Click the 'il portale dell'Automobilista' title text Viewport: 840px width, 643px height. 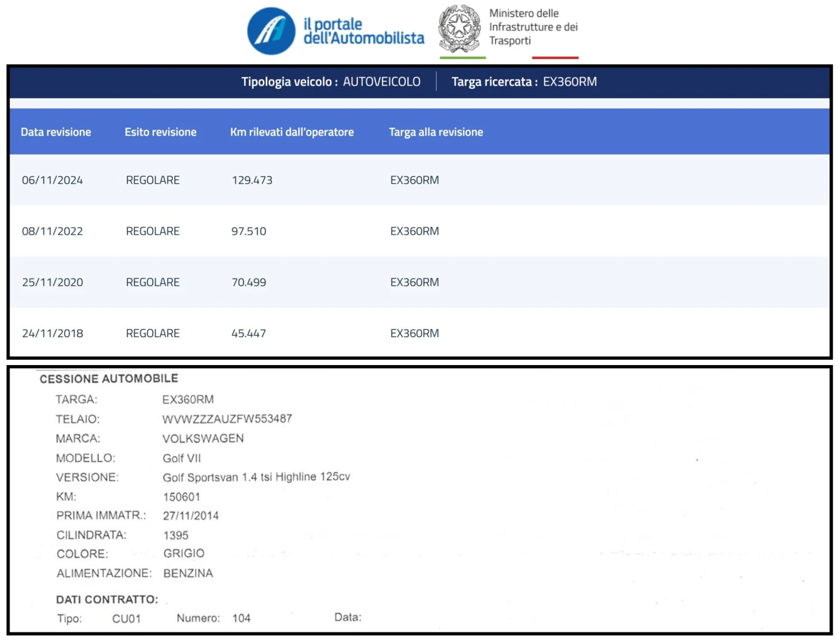tap(363, 31)
